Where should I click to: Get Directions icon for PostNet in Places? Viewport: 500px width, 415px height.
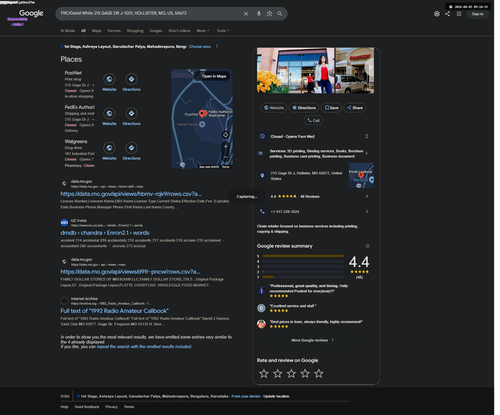(131, 79)
